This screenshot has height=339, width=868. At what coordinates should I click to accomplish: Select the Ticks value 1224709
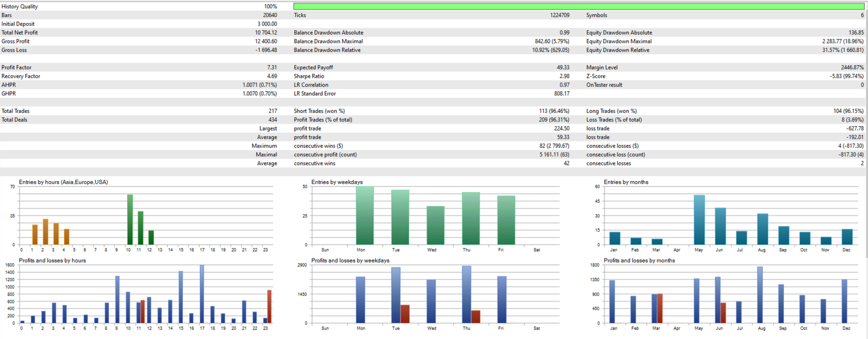[560, 15]
